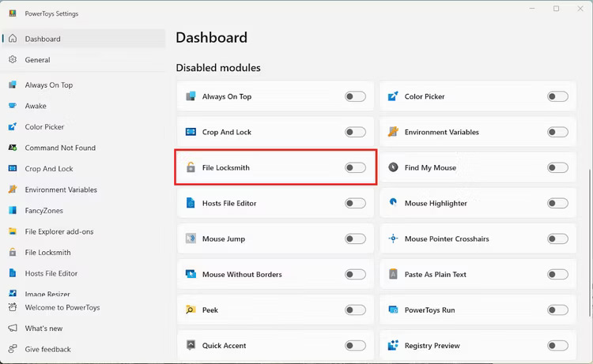Open Awake label in the sidebar
Screen dimensions: 593x364
click(36, 106)
